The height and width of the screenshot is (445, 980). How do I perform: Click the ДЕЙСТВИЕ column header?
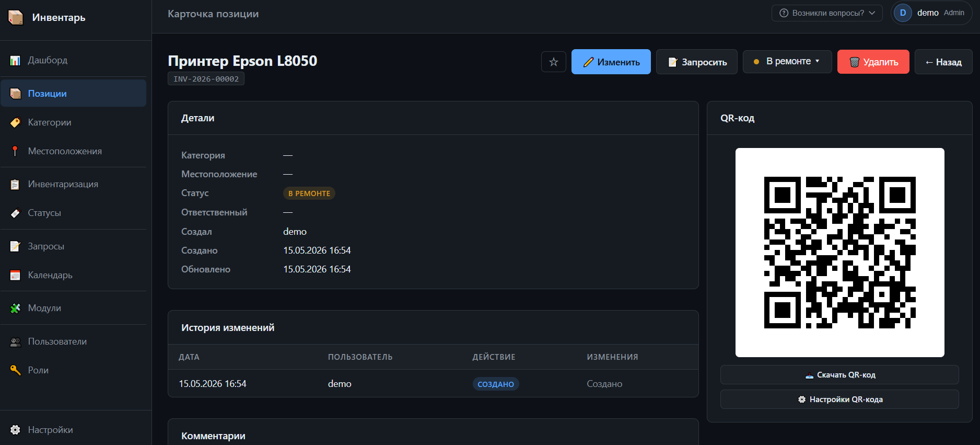(x=494, y=357)
